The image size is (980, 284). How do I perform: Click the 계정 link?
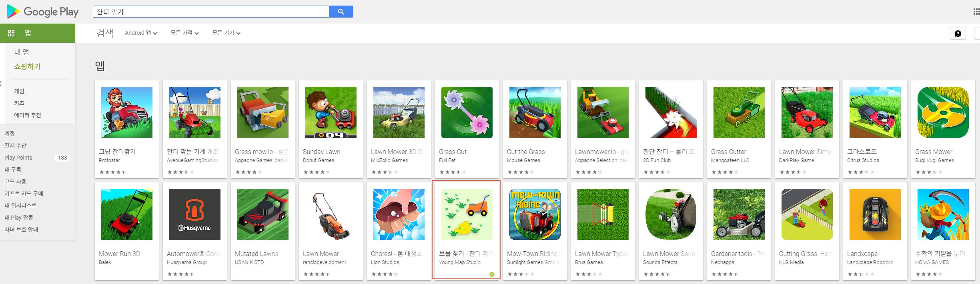(10, 134)
